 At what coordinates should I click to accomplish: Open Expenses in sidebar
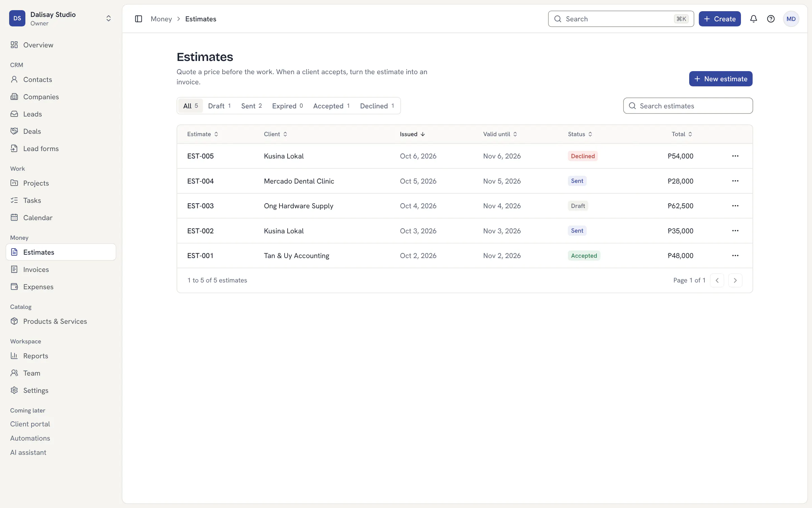[x=61, y=287]
